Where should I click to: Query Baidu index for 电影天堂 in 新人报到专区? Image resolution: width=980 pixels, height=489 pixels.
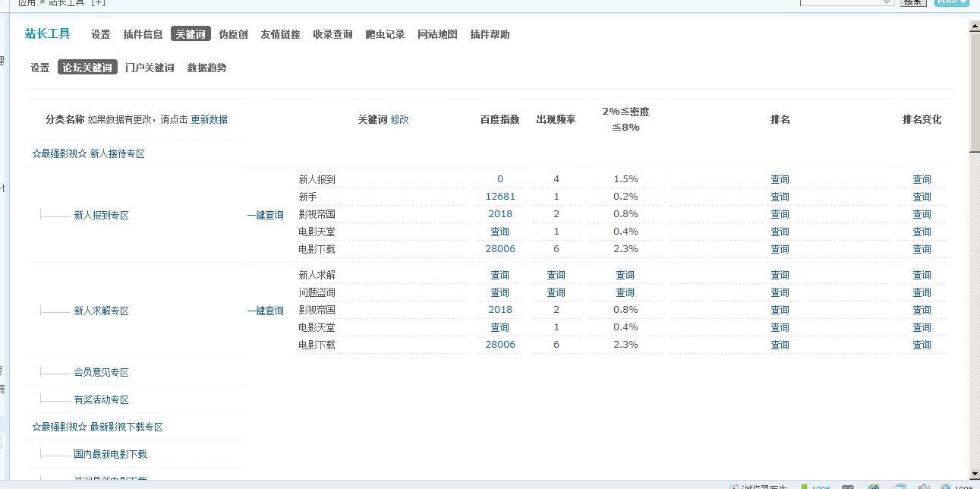[x=500, y=232]
